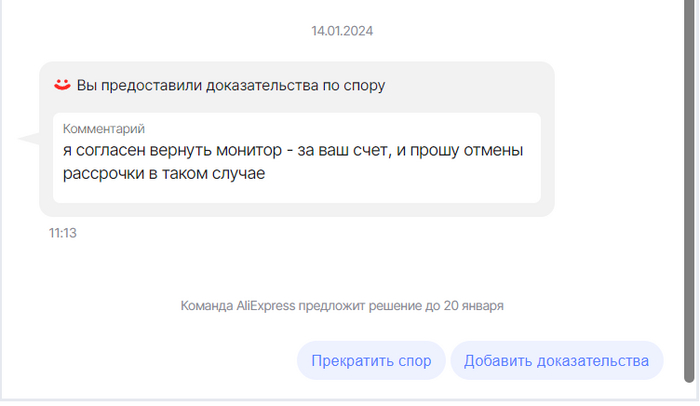Click the word "Команда" in the status line
700x406 pixels.
click(206, 305)
